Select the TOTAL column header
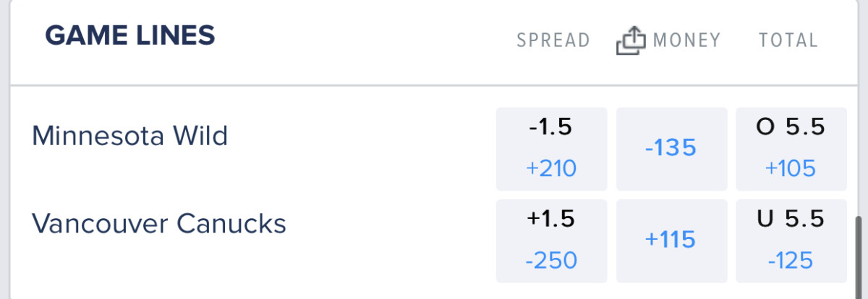 click(x=788, y=40)
